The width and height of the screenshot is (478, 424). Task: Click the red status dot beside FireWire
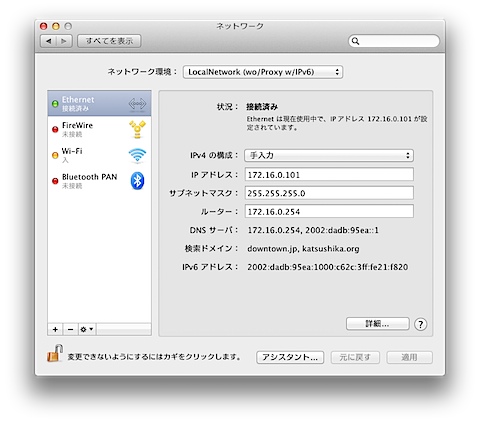55,129
